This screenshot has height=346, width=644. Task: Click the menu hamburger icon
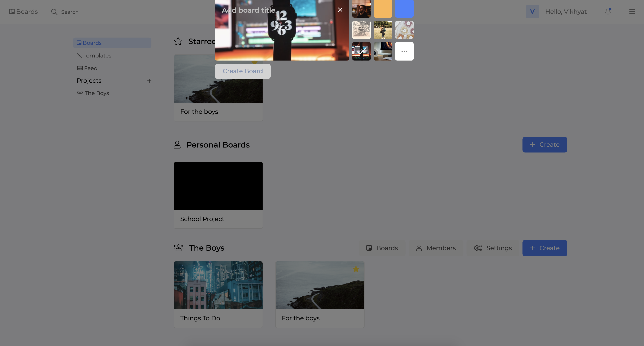point(632,11)
